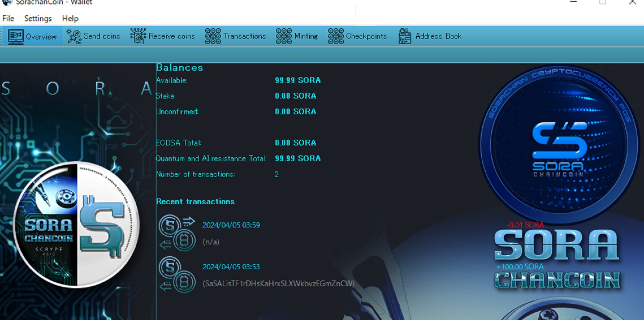
Task: Switch to Receive coins label
Action: [x=172, y=36]
